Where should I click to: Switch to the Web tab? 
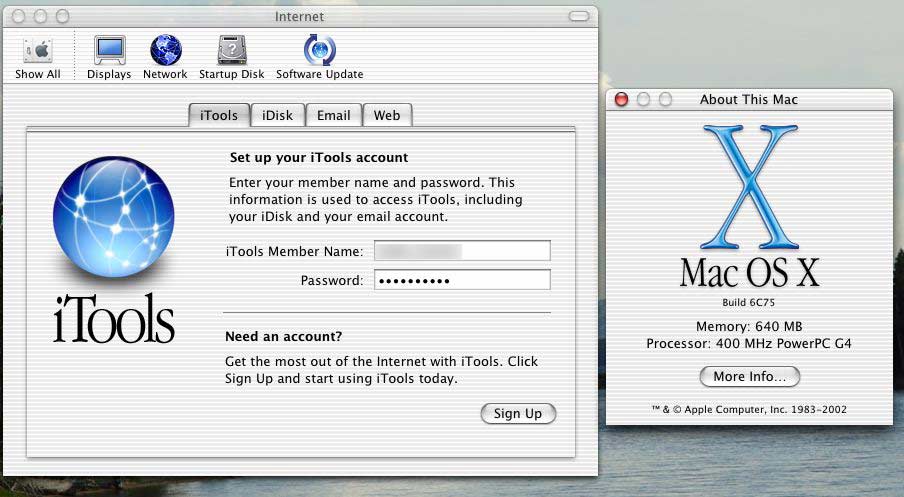(x=387, y=115)
